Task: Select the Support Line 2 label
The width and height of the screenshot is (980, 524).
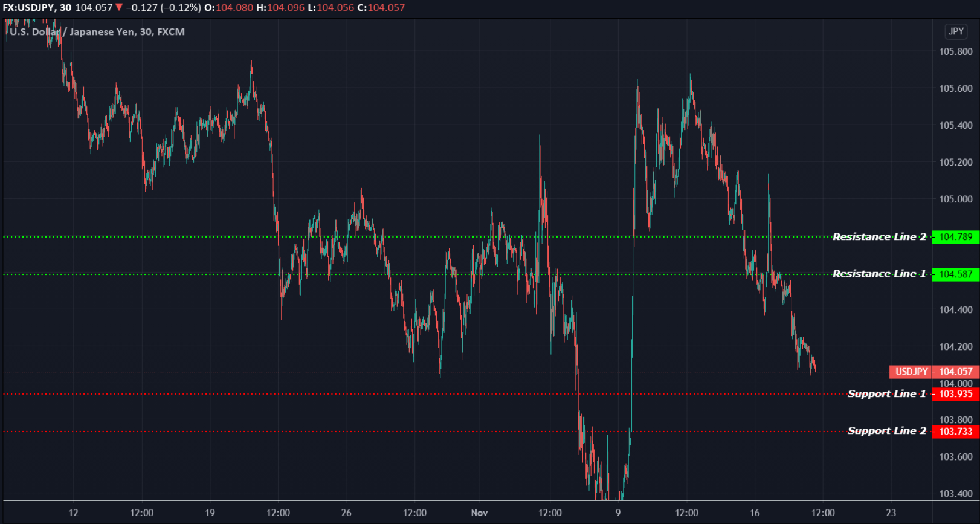Action: point(886,431)
